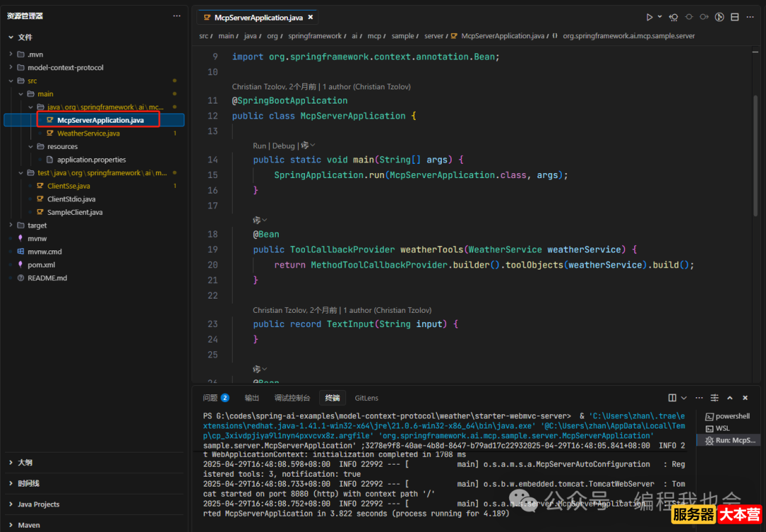The image size is (766, 532).
Task: Switch to the 问题 panel tab
Action: pyautogui.click(x=211, y=398)
